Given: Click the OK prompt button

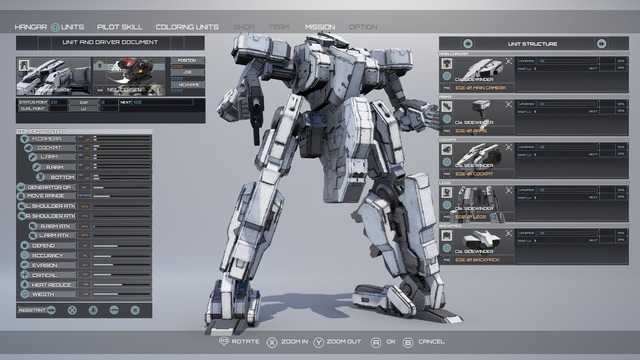Looking at the screenshot, I should (383, 342).
